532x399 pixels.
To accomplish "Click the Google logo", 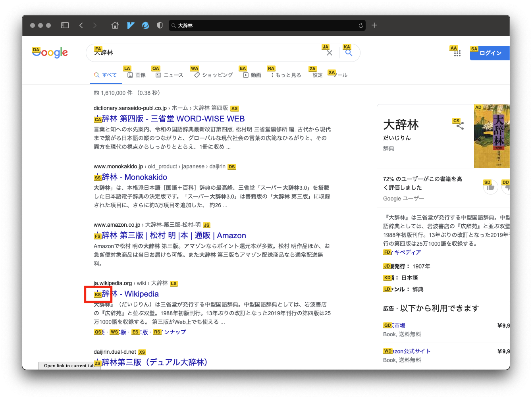I will click(50, 52).
